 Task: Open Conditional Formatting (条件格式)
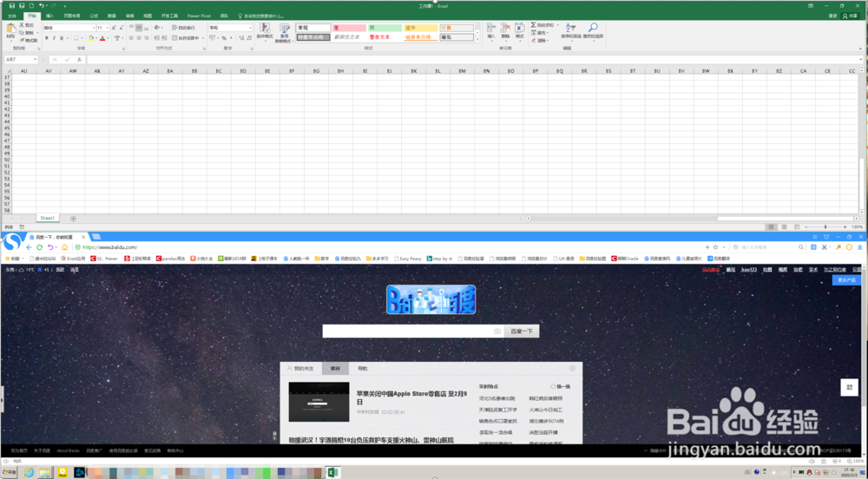click(x=265, y=31)
